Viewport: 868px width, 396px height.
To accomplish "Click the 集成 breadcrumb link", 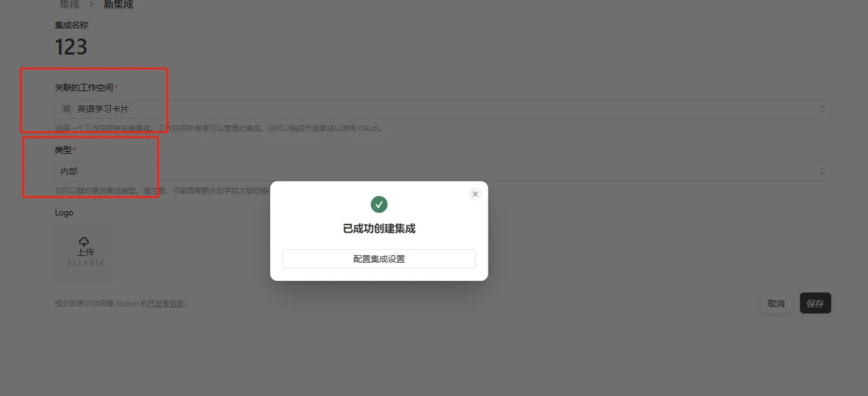I will click(69, 4).
